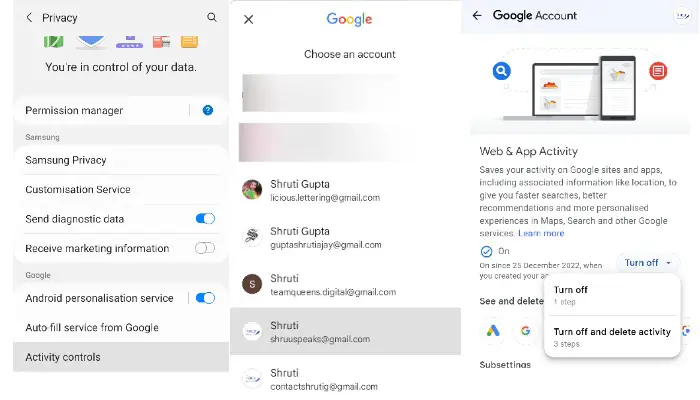Viewport: 700px width, 400px height.
Task: Tap the Web & App Activity heading
Action: point(529,151)
